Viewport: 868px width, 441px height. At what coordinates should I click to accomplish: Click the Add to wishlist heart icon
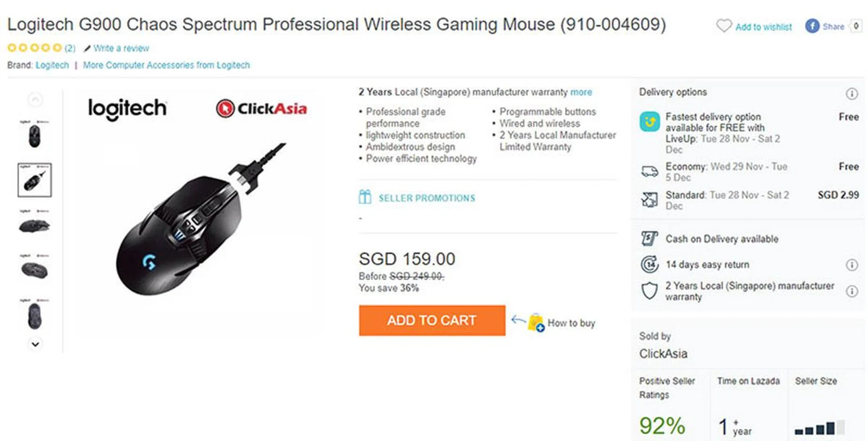(724, 26)
